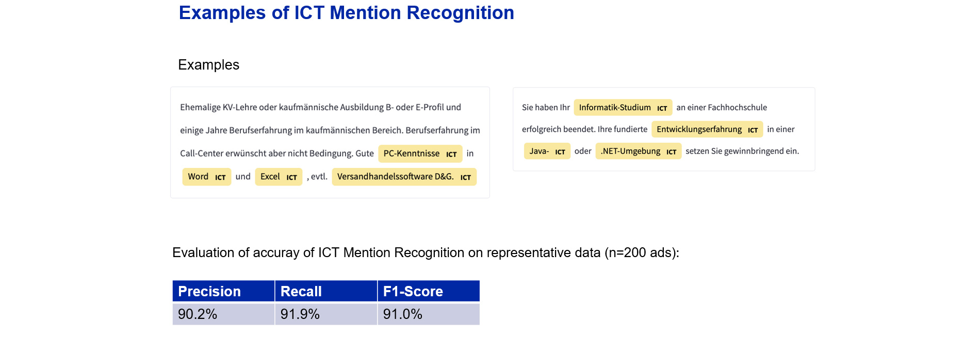Select the Word ICT entity tag

(x=207, y=177)
